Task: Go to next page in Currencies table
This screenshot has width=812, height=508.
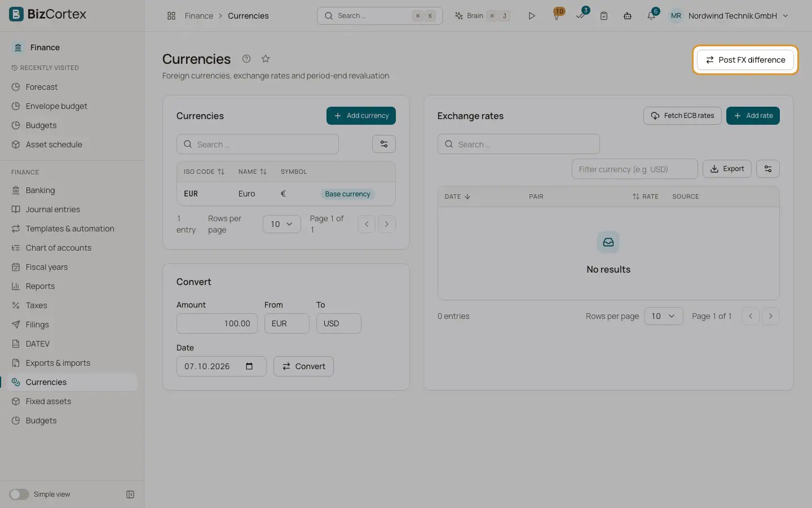Action: point(387,224)
